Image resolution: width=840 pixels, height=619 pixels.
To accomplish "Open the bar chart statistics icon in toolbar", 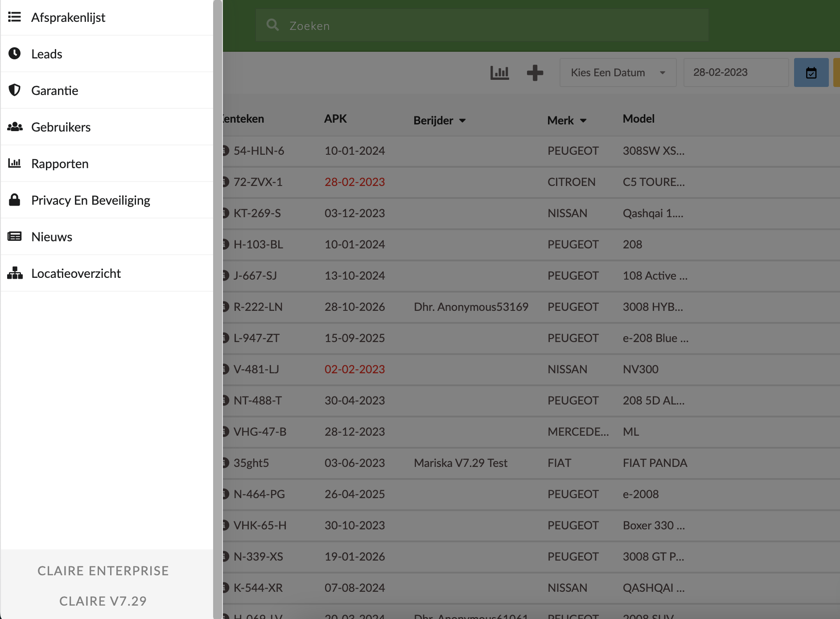I will tap(499, 73).
